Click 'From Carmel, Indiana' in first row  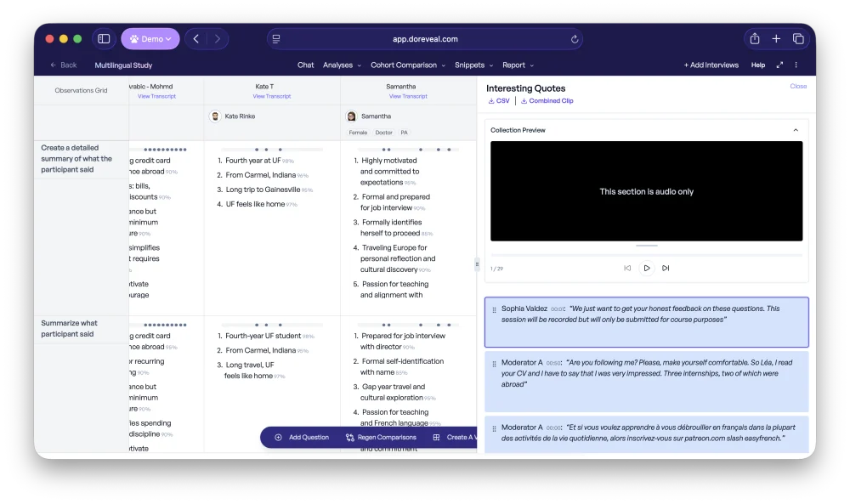[x=261, y=175]
